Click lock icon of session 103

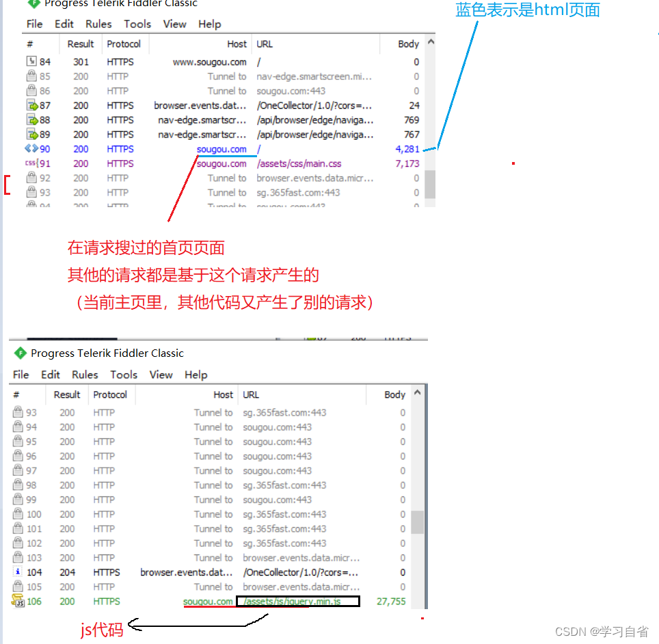pos(18,557)
